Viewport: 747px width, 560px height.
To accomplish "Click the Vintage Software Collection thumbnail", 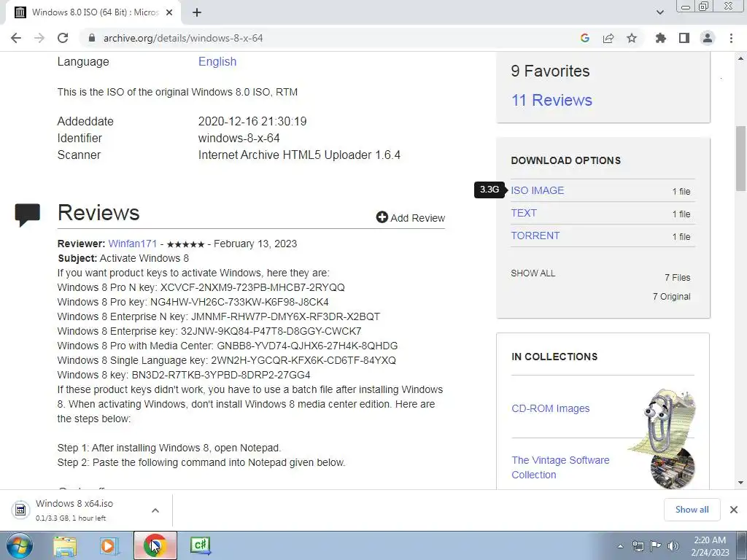I will click(672, 467).
